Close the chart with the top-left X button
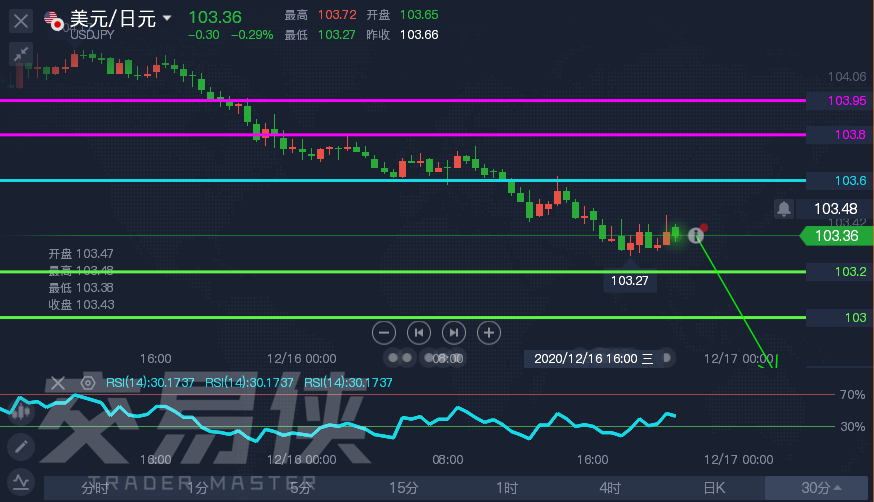 21,22
